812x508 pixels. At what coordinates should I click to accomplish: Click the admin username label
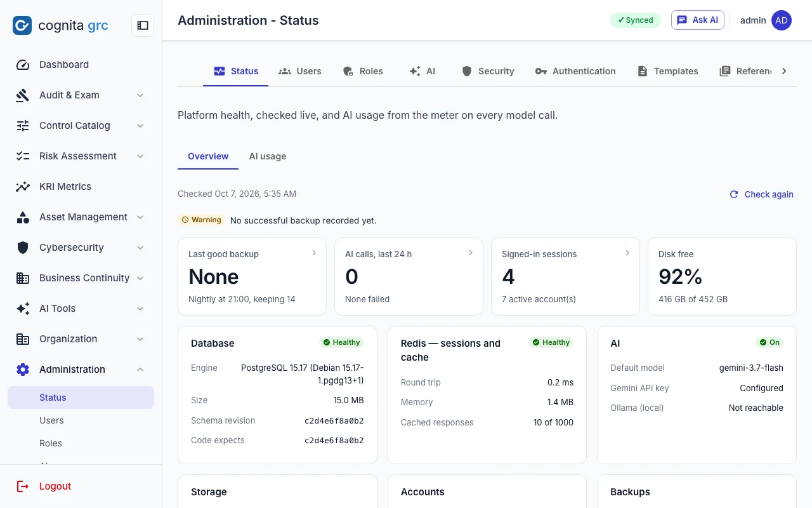pos(753,20)
